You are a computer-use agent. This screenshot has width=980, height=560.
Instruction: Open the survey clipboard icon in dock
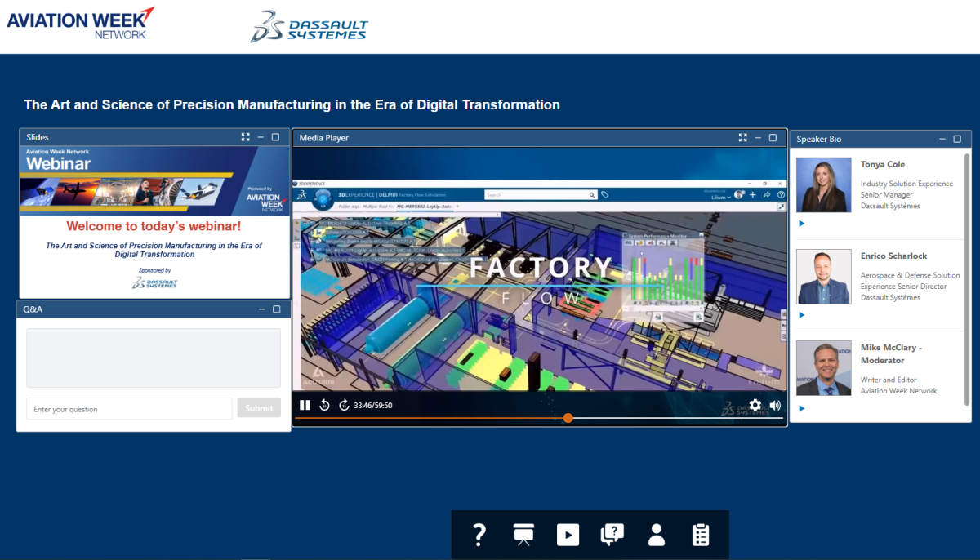click(x=700, y=535)
